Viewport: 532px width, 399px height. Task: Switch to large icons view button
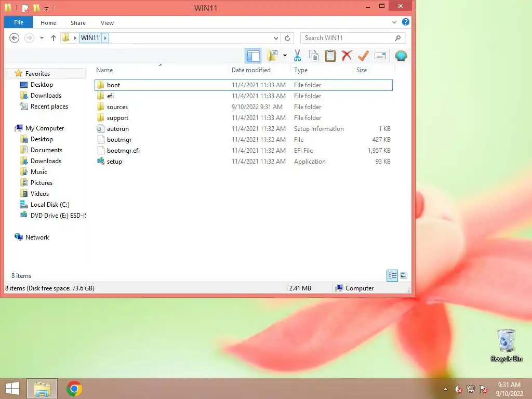404,275
